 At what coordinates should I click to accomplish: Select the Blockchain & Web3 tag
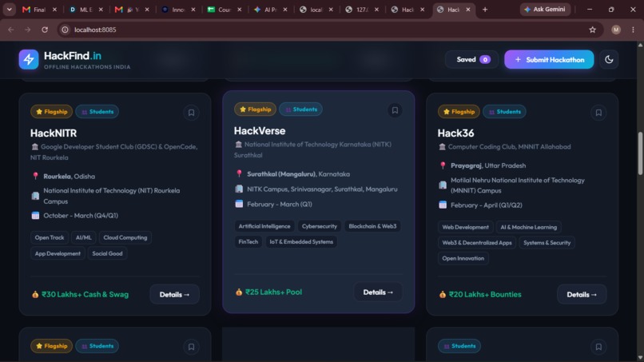coord(372,226)
